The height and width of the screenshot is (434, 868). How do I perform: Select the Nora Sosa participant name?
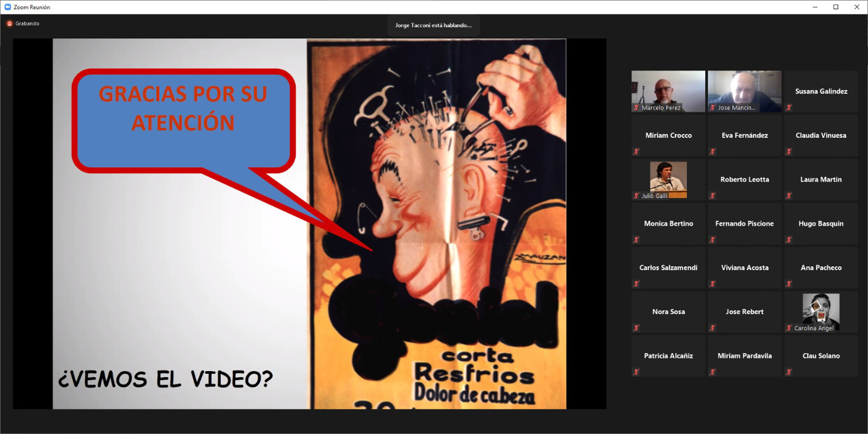click(x=668, y=312)
